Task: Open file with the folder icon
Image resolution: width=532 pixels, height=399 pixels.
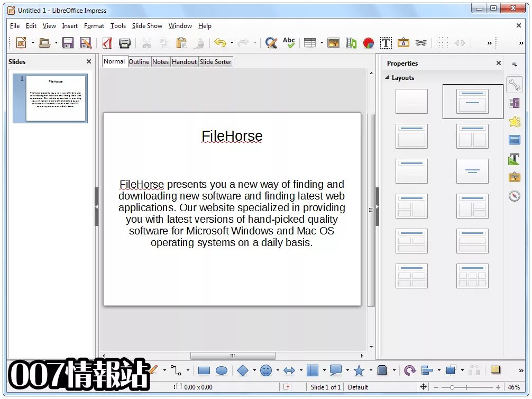Action: pos(44,43)
